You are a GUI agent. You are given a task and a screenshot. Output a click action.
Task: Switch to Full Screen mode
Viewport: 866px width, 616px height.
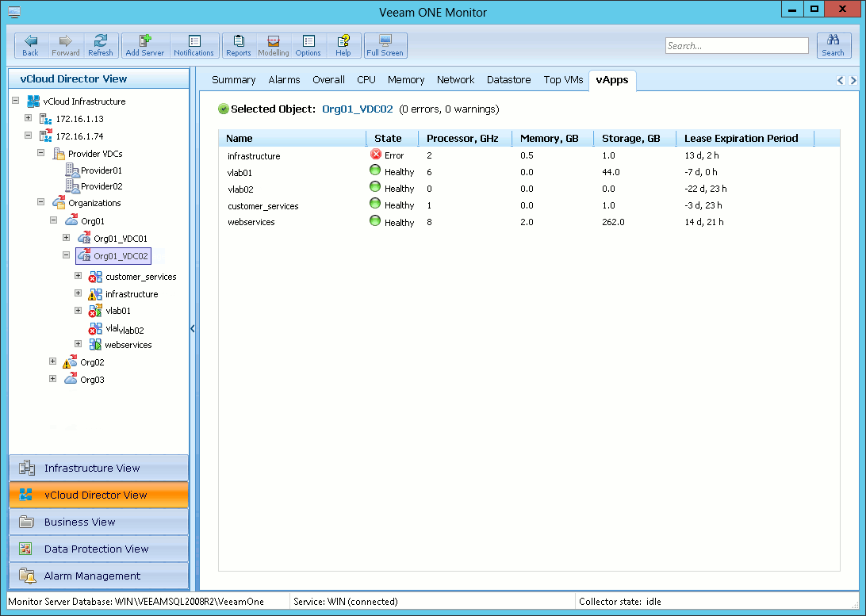pos(385,45)
